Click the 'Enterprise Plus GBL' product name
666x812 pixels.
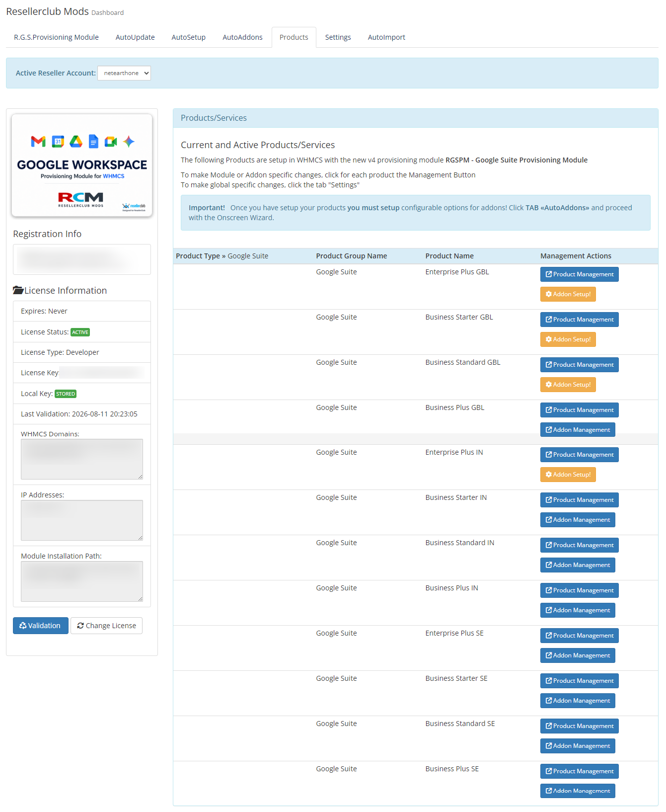coord(457,272)
